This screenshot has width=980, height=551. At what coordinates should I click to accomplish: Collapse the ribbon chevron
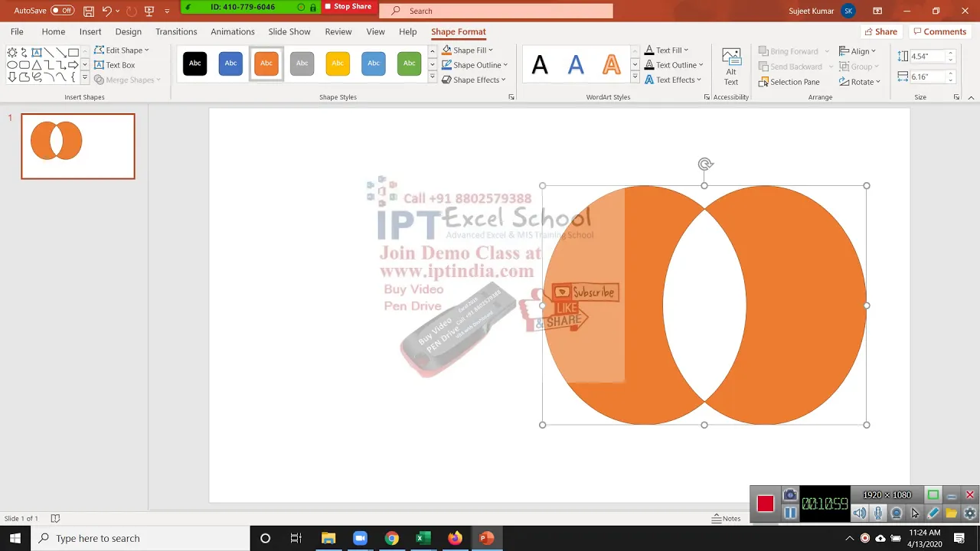(971, 98)
